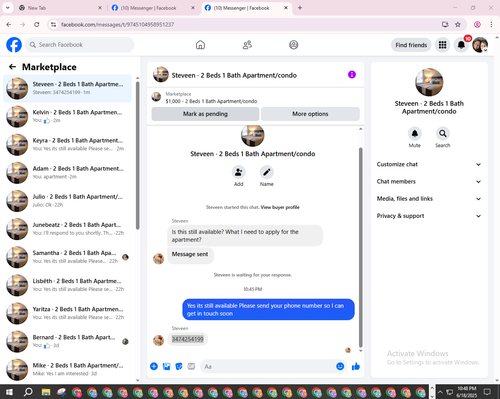Click chat messages scrollbar
This screenshot has height=399, width=500.
point(360,247)
